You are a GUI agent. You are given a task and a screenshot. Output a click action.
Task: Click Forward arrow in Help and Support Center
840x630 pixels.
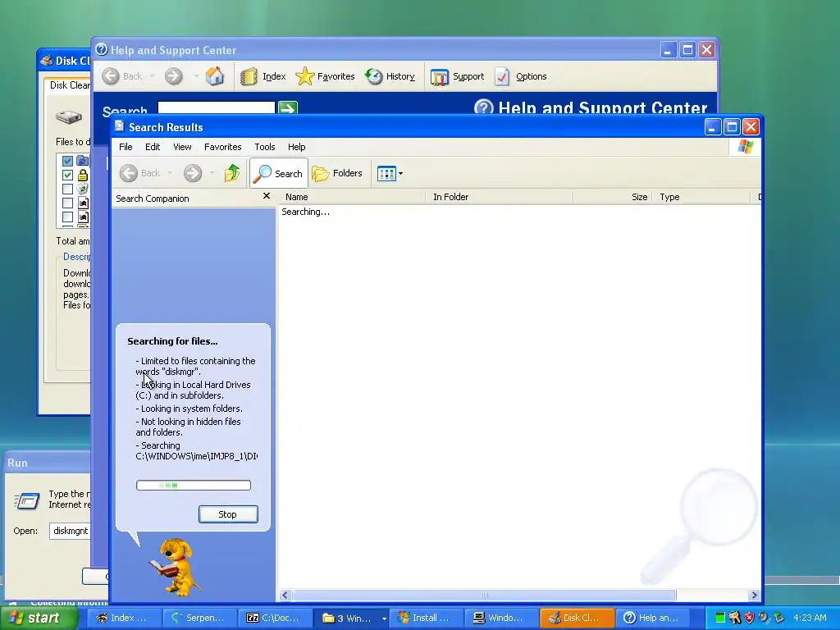click(173, 76)
